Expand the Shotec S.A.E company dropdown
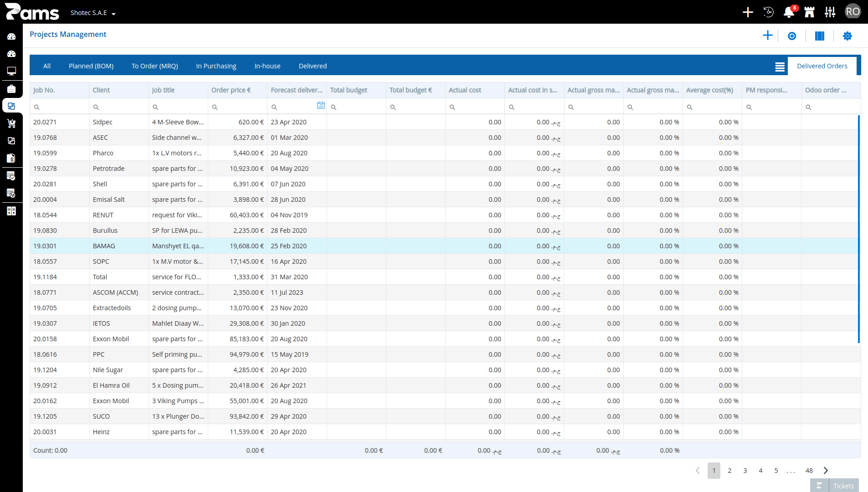Screen dimensions: 868x492 tap(93, 13)
